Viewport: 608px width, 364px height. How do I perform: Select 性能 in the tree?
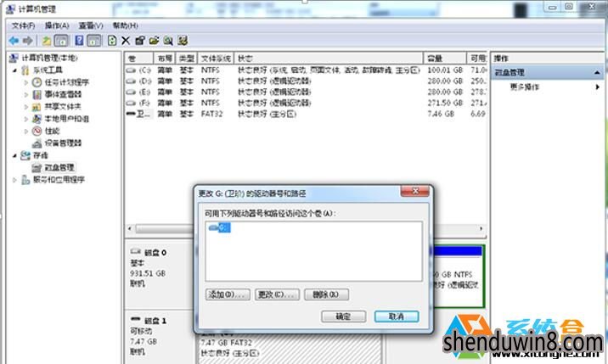coord(53,131)
